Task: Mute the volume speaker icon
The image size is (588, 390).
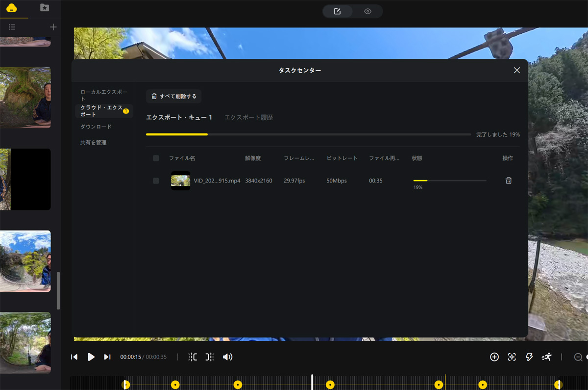Action: click(227, 357)
